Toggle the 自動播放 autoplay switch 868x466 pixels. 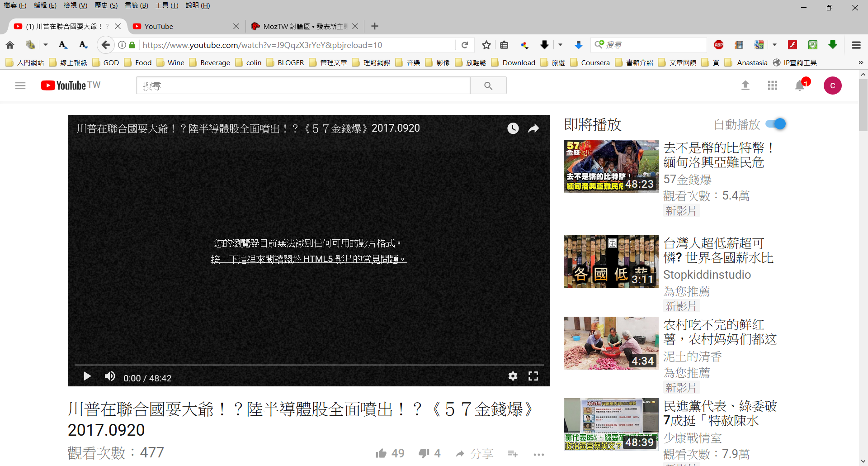point(776,124)
